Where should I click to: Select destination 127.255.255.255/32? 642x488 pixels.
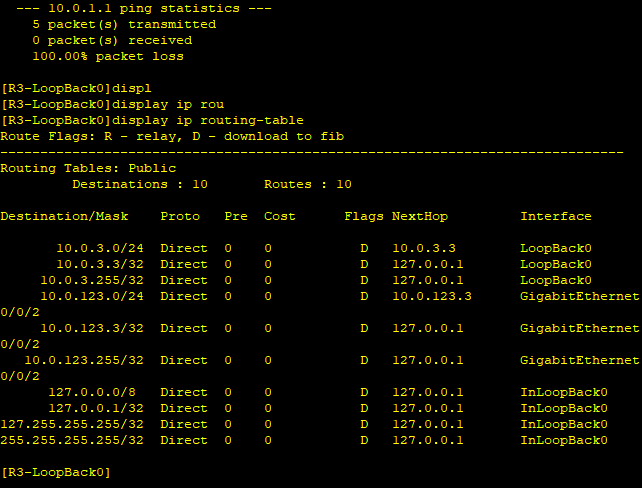coord(72,424)
